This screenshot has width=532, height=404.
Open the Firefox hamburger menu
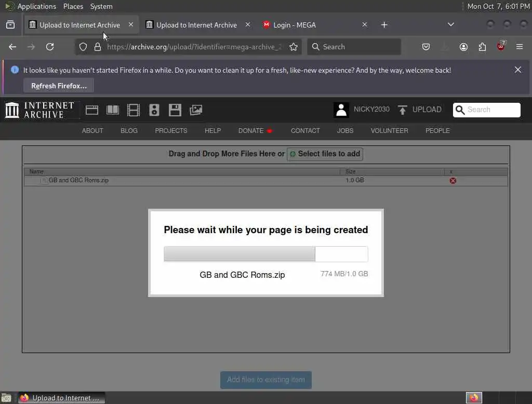[x=520, y=47]
